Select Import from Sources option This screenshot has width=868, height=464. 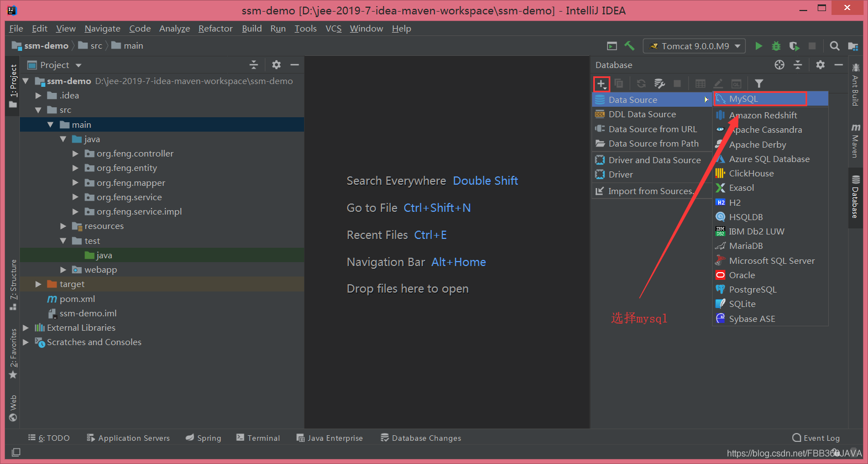pyautogui.click(x=652, y=191)
